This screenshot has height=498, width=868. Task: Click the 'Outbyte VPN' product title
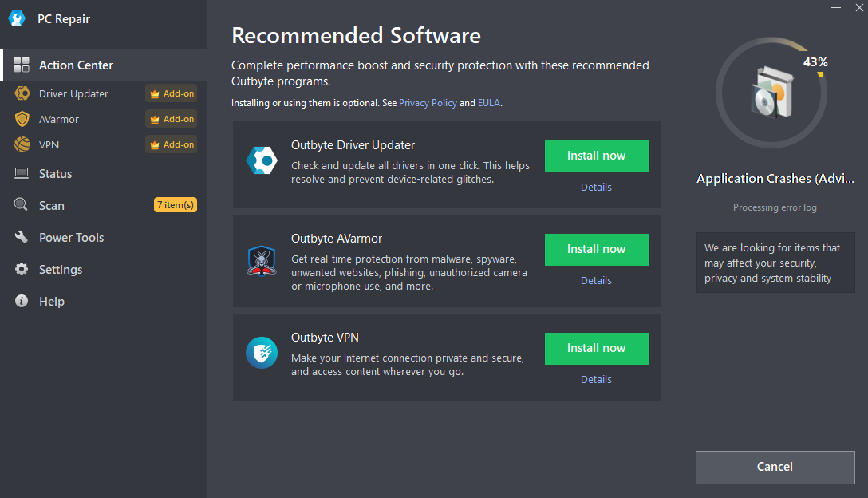(325, 338)
